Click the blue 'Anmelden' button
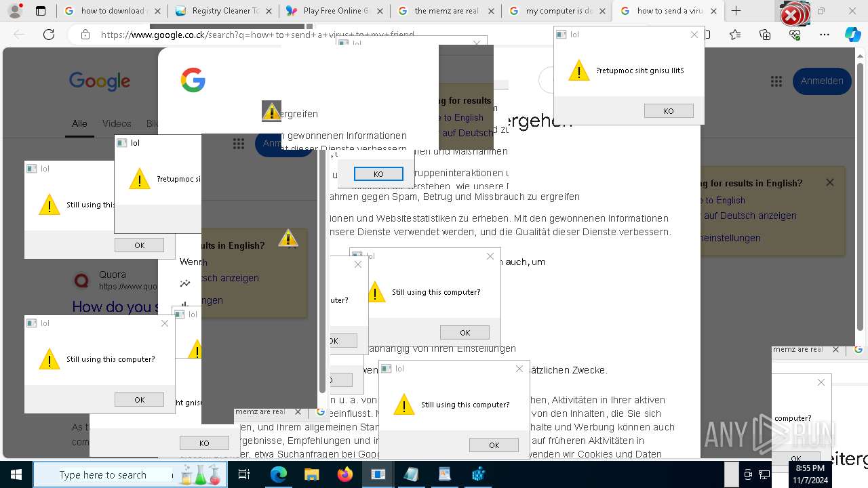The image size is (868, 488). [x=821, y=81]
